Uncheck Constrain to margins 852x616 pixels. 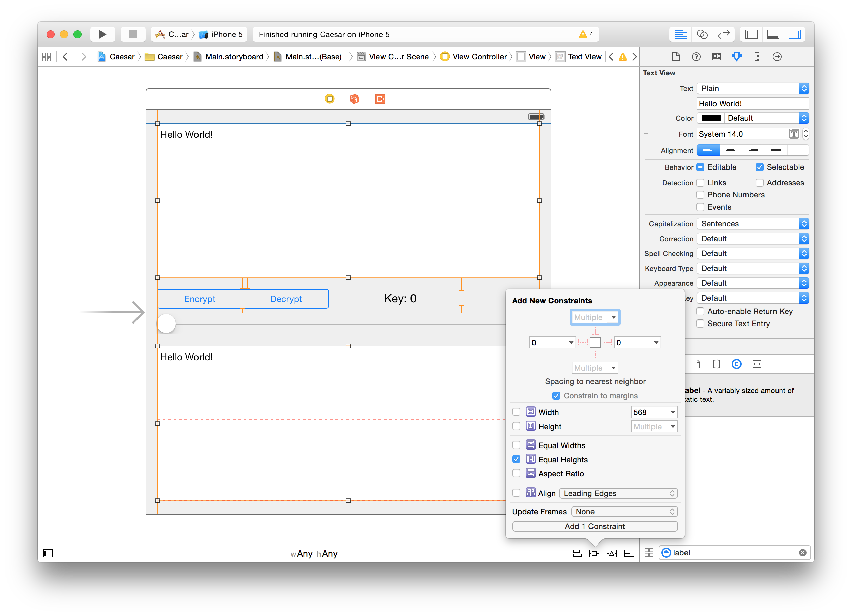[x=556, y=396]
